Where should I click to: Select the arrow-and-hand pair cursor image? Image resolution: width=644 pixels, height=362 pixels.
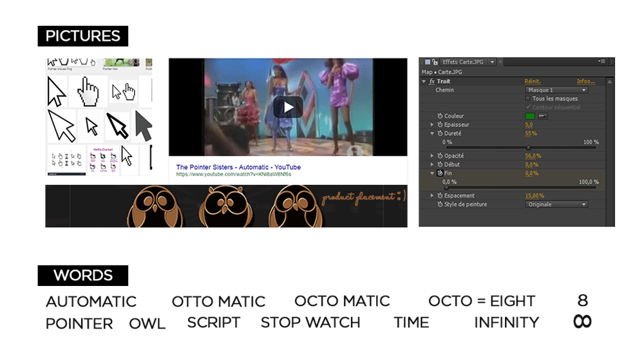pyautogui.click(x=124, y=91)
